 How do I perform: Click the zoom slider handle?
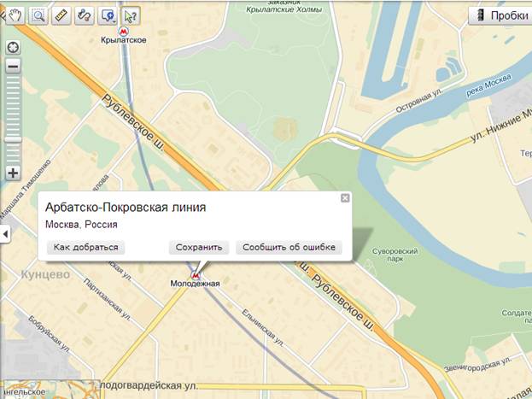[13, 139]
